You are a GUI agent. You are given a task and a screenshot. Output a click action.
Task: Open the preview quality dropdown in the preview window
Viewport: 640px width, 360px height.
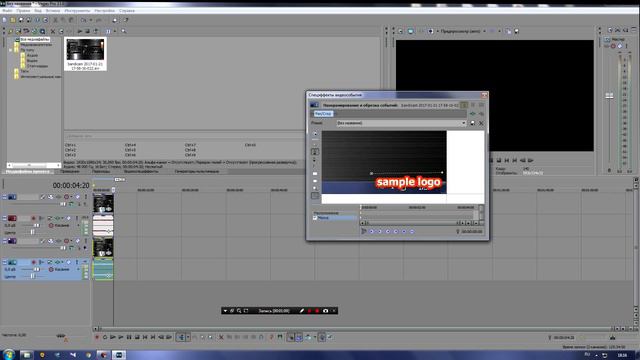(x=484, y=31)
